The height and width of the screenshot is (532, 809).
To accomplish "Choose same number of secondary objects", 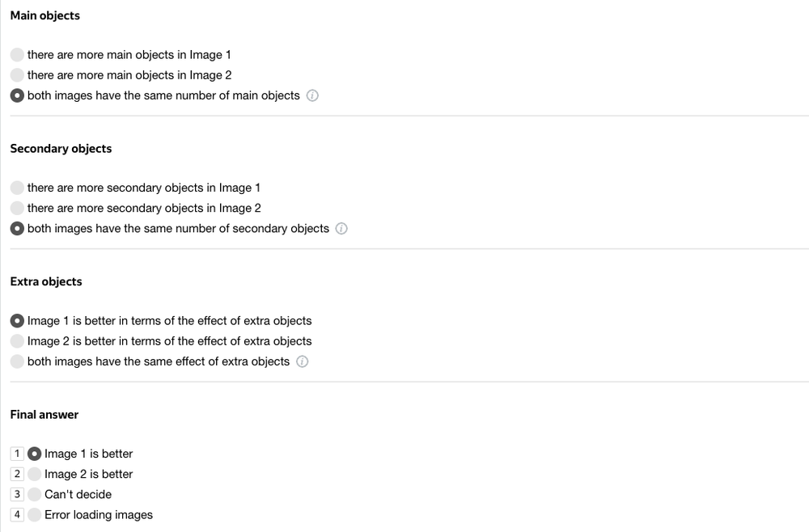I will click(x=17, y=229).
